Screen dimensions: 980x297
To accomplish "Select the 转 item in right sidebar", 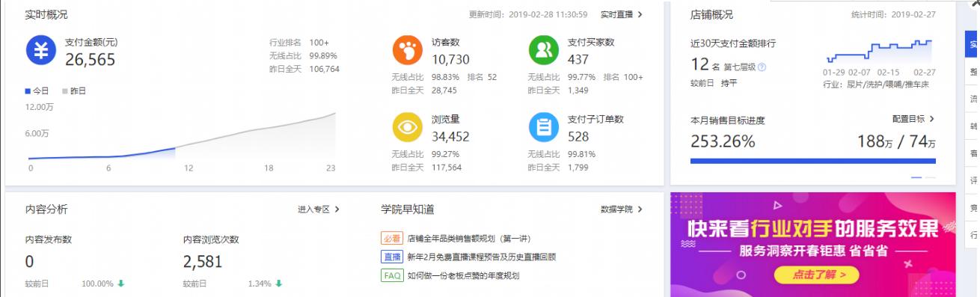I will 973,126.
